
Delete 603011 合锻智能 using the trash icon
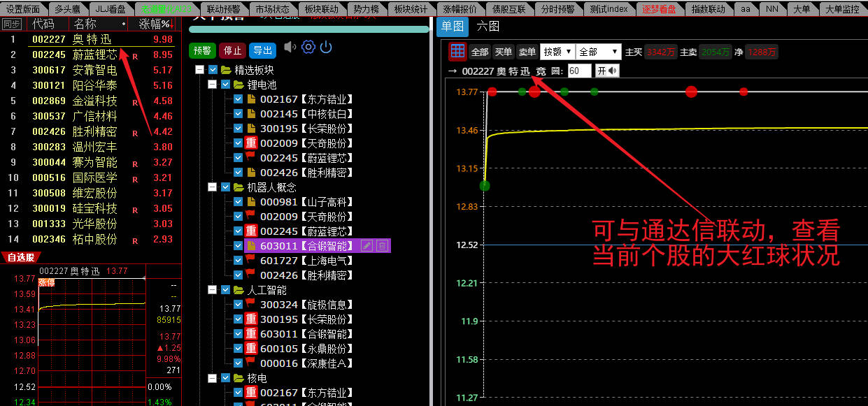(382, 245)
